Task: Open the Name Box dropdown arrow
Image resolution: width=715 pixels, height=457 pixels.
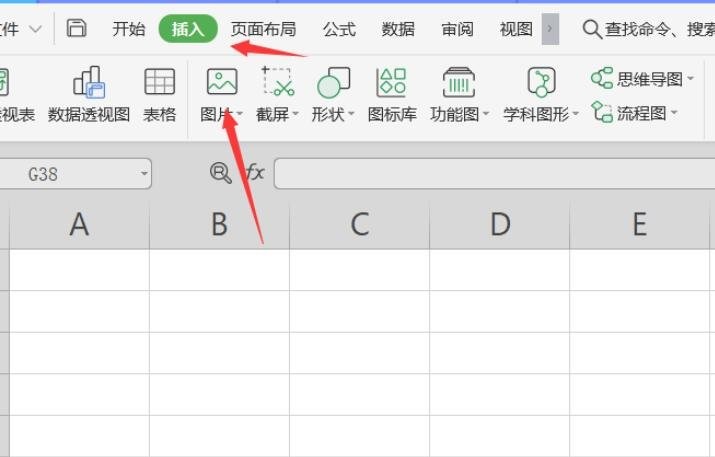Action: (x=145, y=174)
